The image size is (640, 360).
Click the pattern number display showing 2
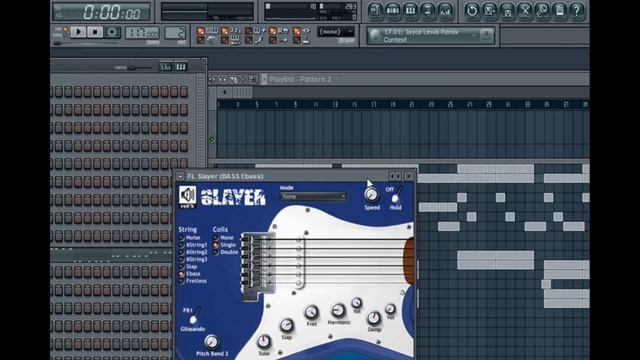click(175, 33)
